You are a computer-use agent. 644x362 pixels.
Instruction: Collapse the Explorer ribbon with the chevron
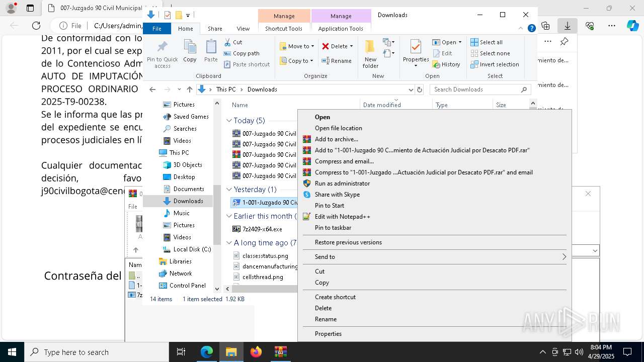coord(521,28)
